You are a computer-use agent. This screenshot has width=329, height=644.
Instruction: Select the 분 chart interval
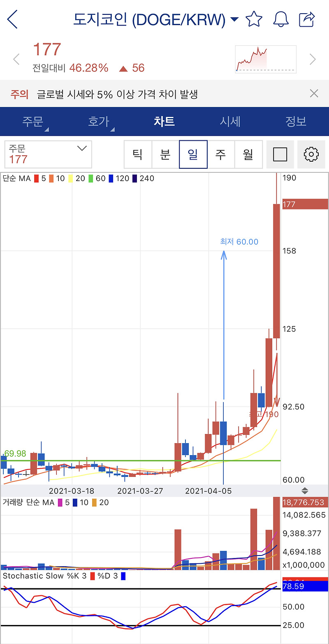click(x=165, y=154)
